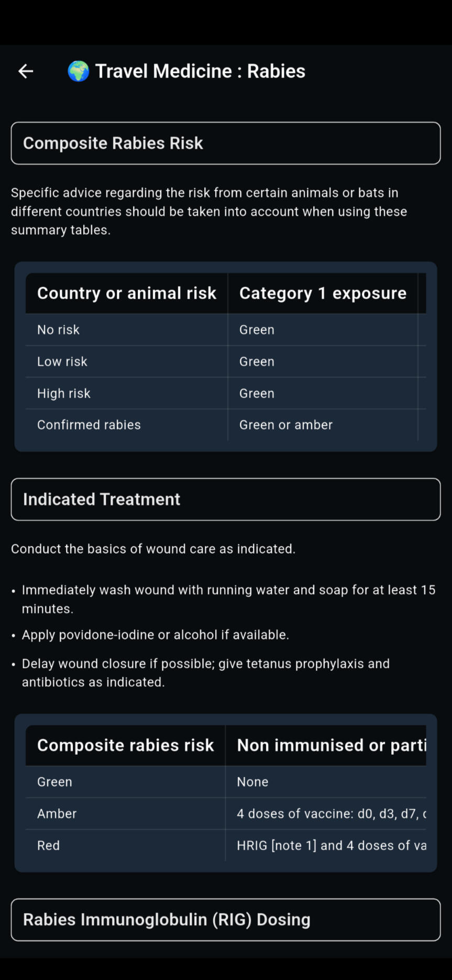Screen dimensions: 452x980
Task: Tap the 'Low risk' row label
Action: coord(62,361)
